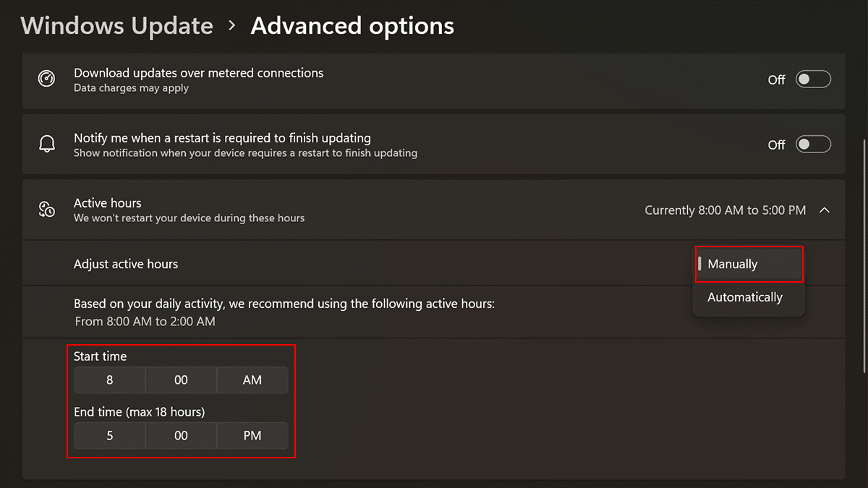Choose Automatically from the dropdown list
The height and width of the screenshot is (488, 868).
[745, 297]
